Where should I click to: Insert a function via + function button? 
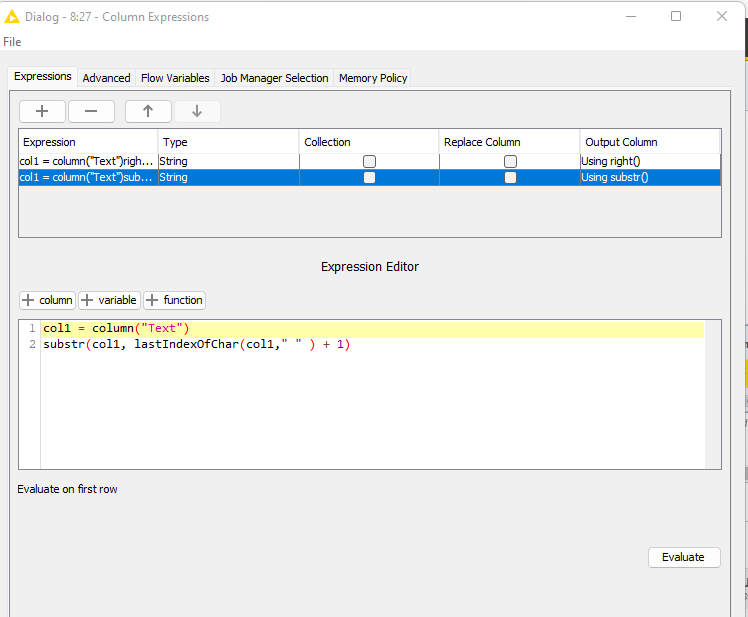pyautogui.click(x=175, y=300)
